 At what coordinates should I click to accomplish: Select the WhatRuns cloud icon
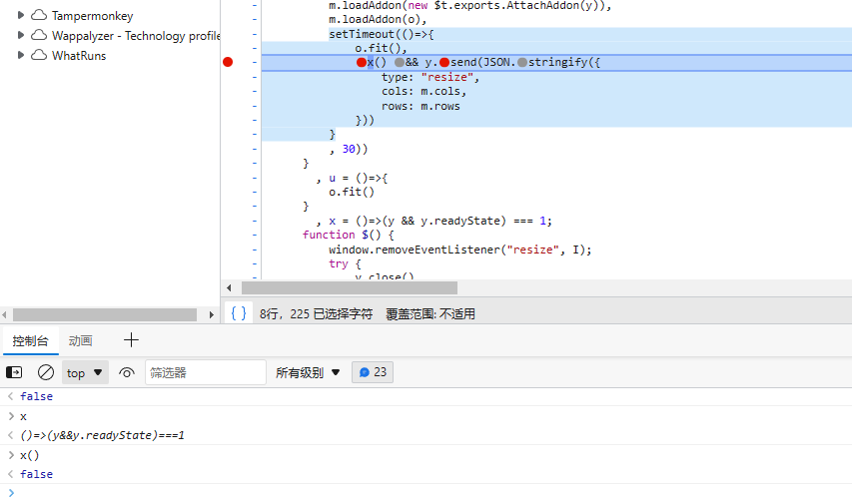pos(39,55)
